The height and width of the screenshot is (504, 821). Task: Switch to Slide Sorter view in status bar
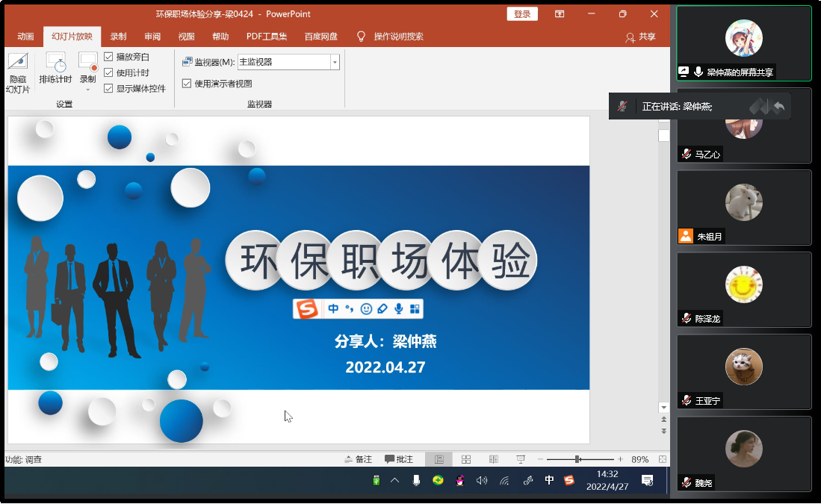click(466, 459)
